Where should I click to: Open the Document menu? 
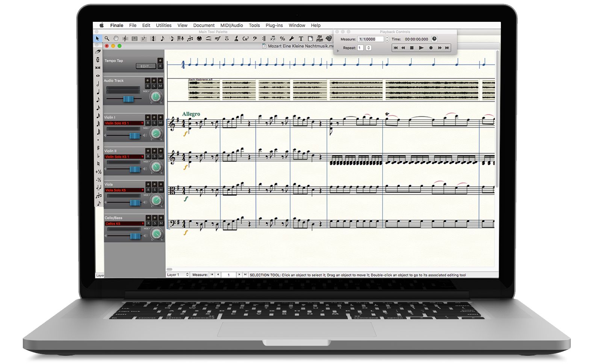point(204,25)
